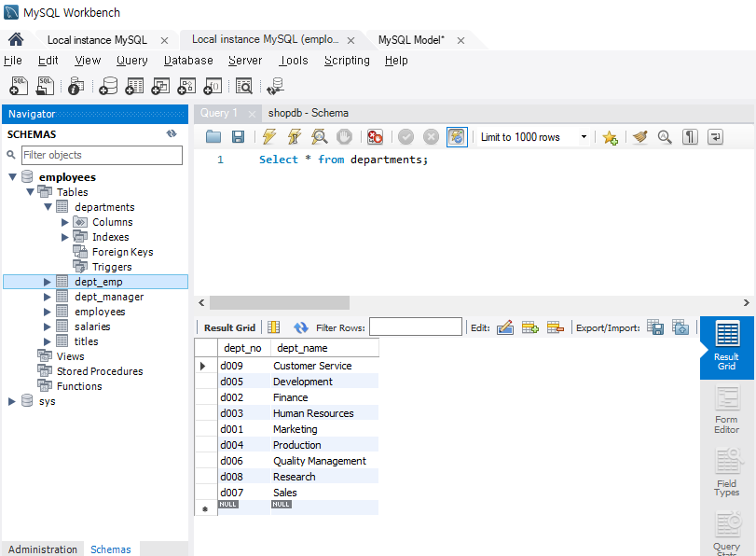Expand the sys schema
The width and height of the screenshot is (756, 556).
[12, 401]
